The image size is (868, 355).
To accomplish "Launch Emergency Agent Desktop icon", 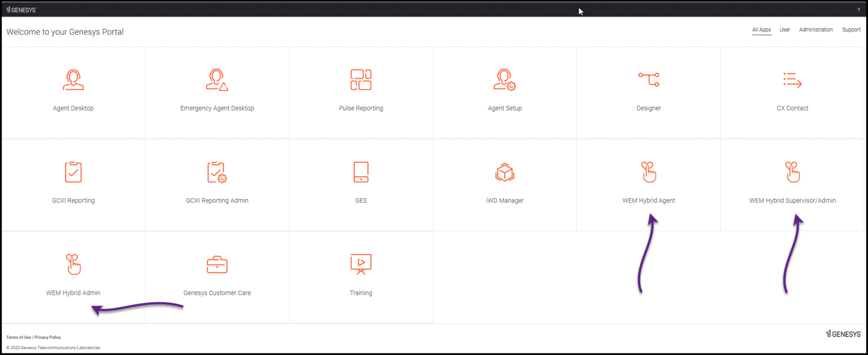I will (217, 80).
